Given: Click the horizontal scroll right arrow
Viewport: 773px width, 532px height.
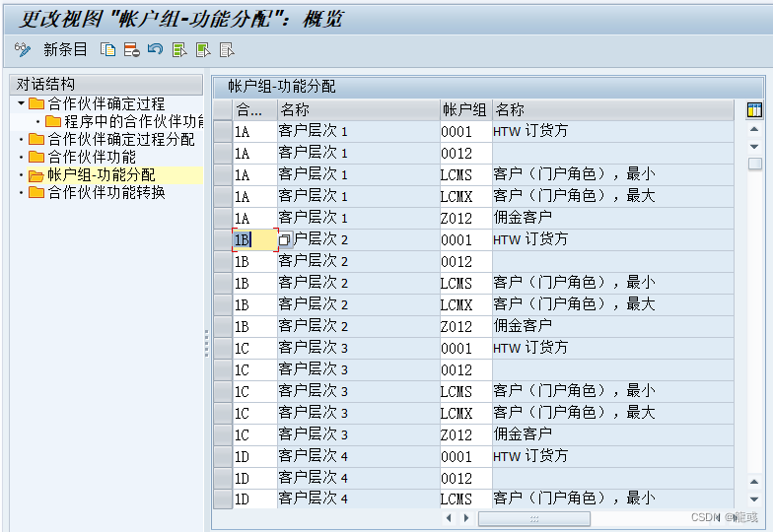Looking at the screenshot, I should click(465, 518).
